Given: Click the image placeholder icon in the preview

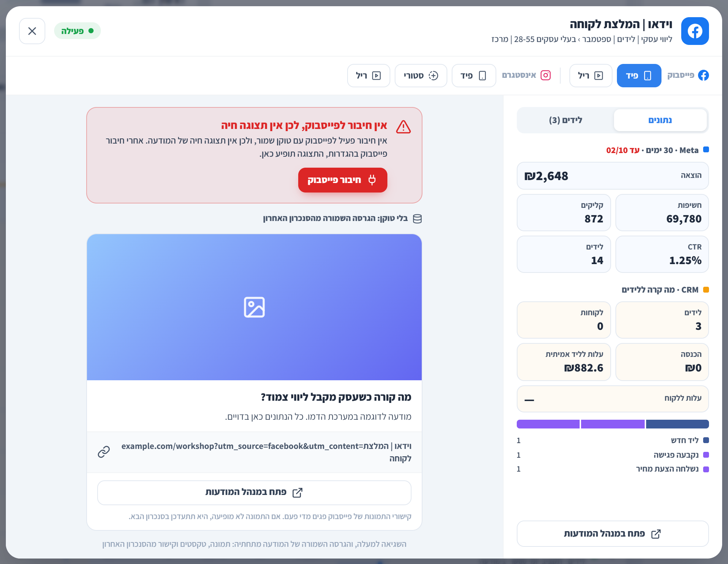Looking at the screenshot, I should [254, 307].
